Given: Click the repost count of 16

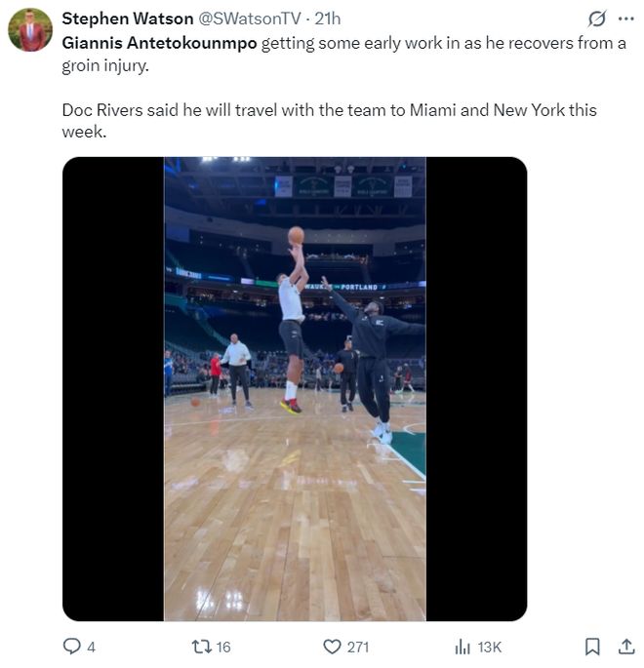Looking at the screenshot, I should [223, 647].
